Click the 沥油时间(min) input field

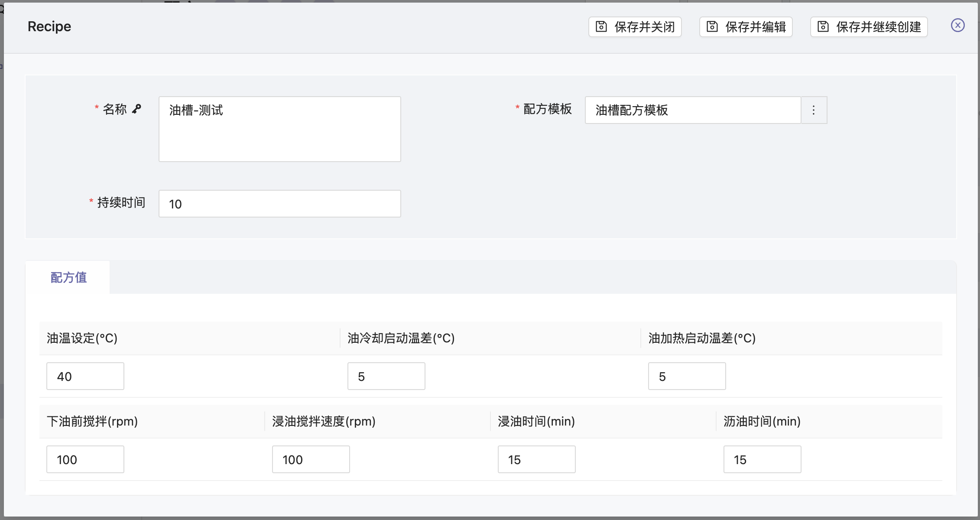[x=762, y=459]
